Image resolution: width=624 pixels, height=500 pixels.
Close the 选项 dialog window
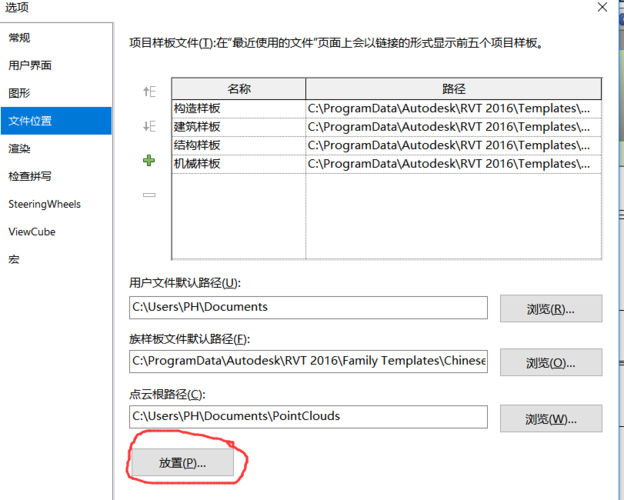(x=603, y=7)
